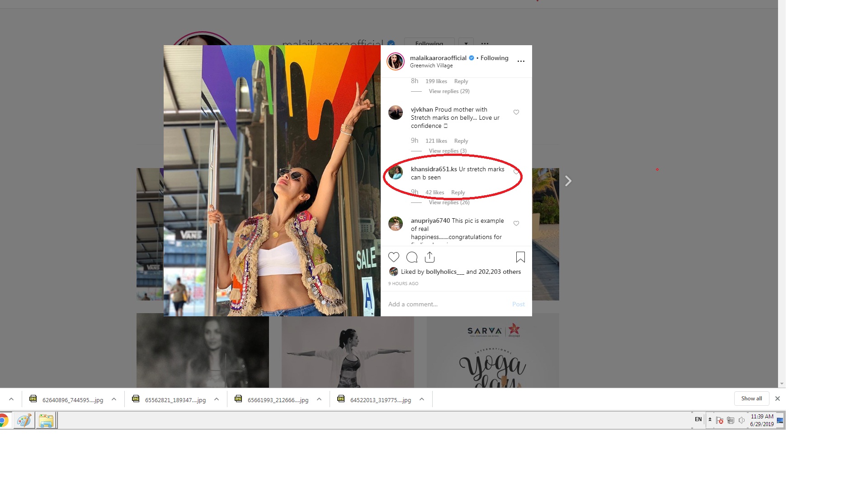This screenshot has width=868, height=488.
Task: Open downloaded file 64522013_319775....jpg
Action: pyautogui.click(x=374, y=399)
